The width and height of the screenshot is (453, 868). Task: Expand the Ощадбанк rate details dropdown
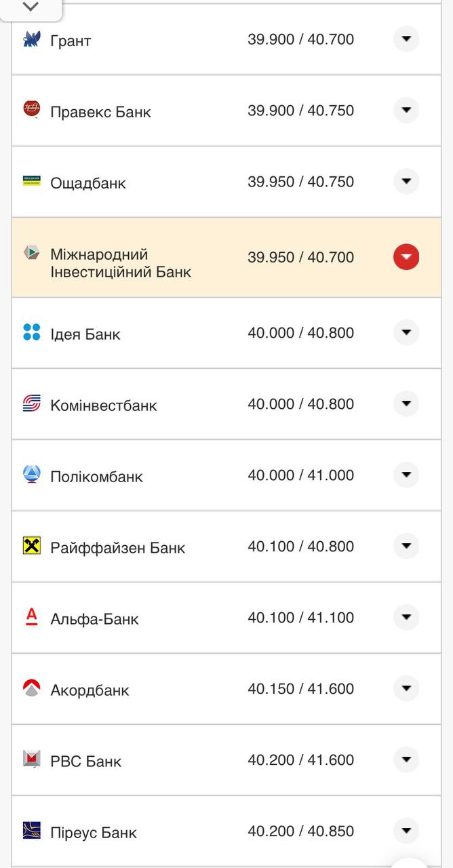tap(406, 181)
